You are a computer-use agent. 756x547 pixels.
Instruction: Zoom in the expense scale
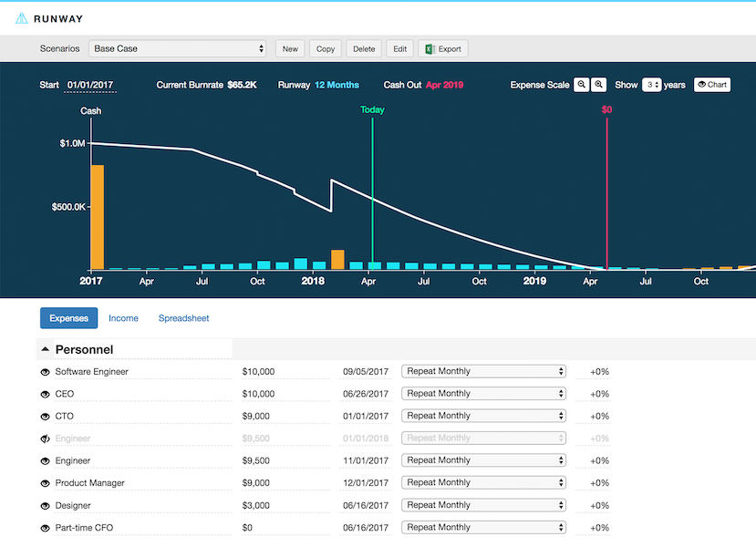coord(599,85)
